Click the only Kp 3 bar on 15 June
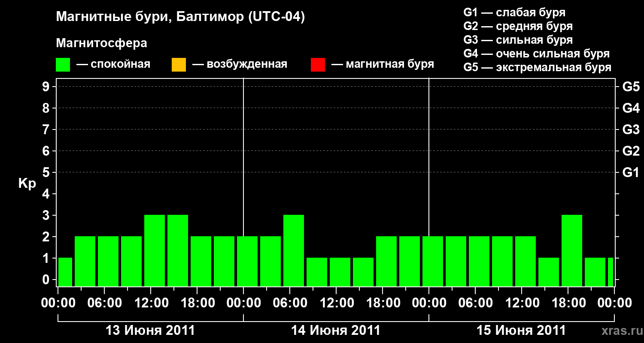Image resolution: width=644 pixels, height=343 pixels. pos(572,250)
